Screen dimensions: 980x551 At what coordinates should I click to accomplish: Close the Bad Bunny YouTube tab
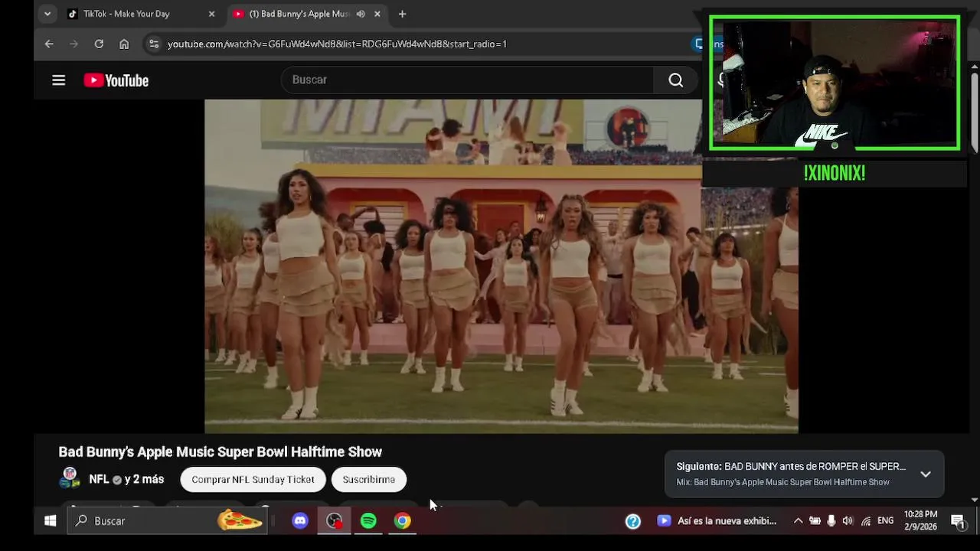379,14
